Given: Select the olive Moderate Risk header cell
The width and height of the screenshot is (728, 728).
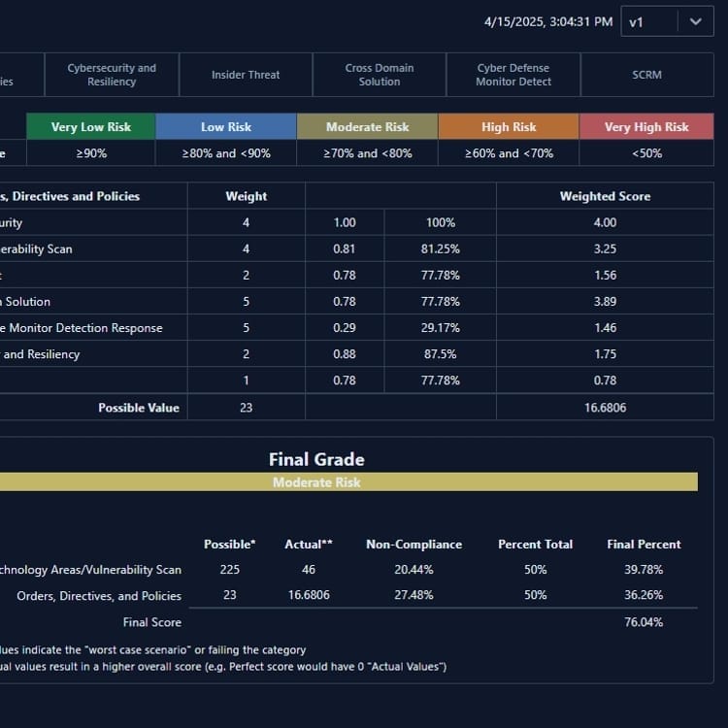Looking at the screenshot, I should coord(367,127).
